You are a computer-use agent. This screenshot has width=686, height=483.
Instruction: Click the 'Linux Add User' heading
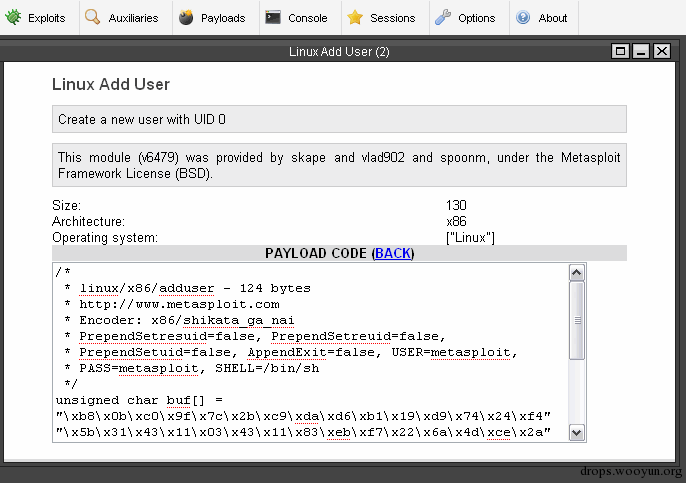tap(111, 84)
